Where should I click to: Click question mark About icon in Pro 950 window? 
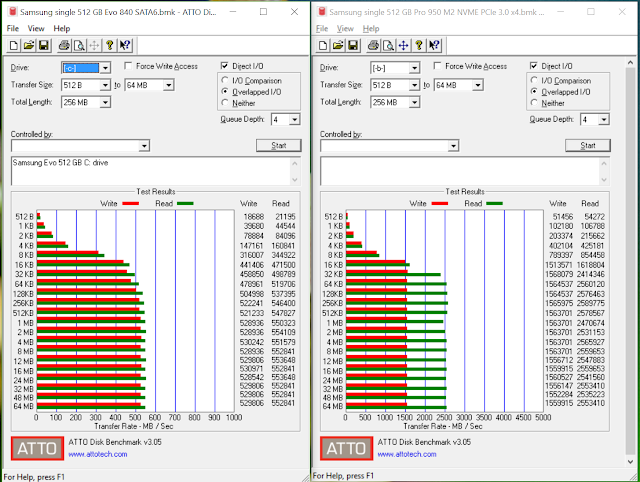tap(419, 45)
